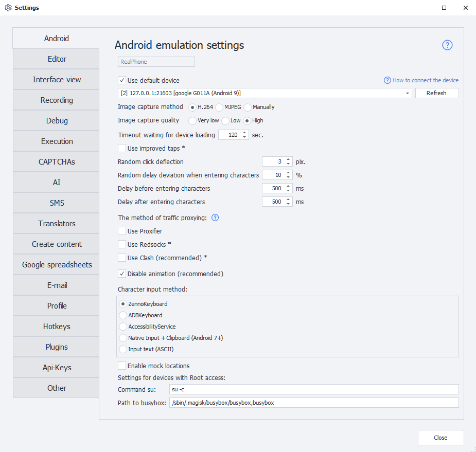Viewport: 476px width, 452px height.
Task: Click the traffic proxying help question icon
Action: 215,218
